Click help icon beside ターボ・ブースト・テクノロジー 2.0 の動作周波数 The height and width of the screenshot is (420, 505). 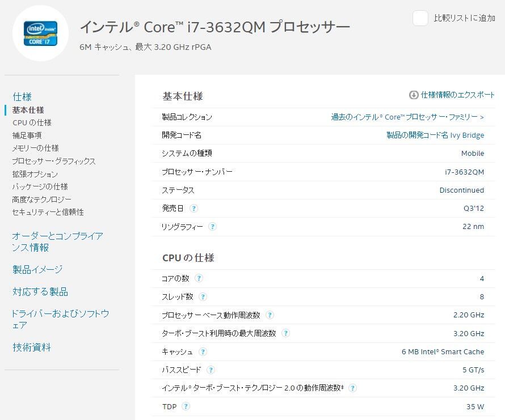353,388
